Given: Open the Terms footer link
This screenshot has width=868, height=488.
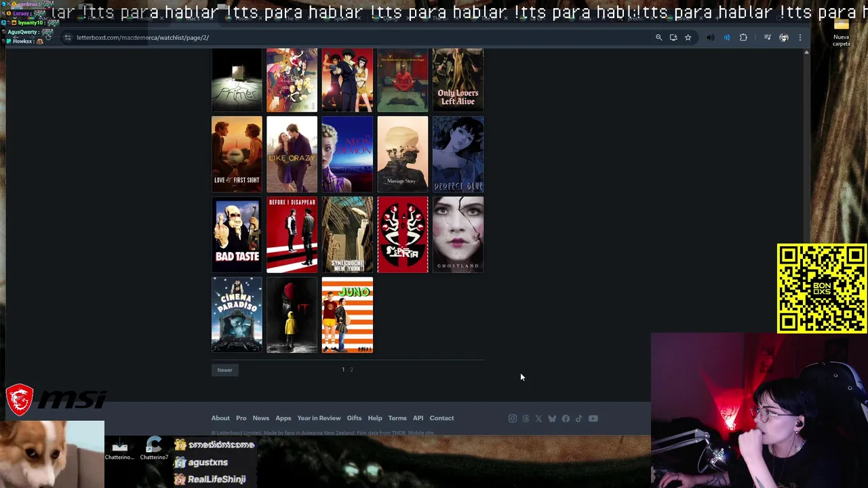Looking at the screenshot, I should pos(397,418).
